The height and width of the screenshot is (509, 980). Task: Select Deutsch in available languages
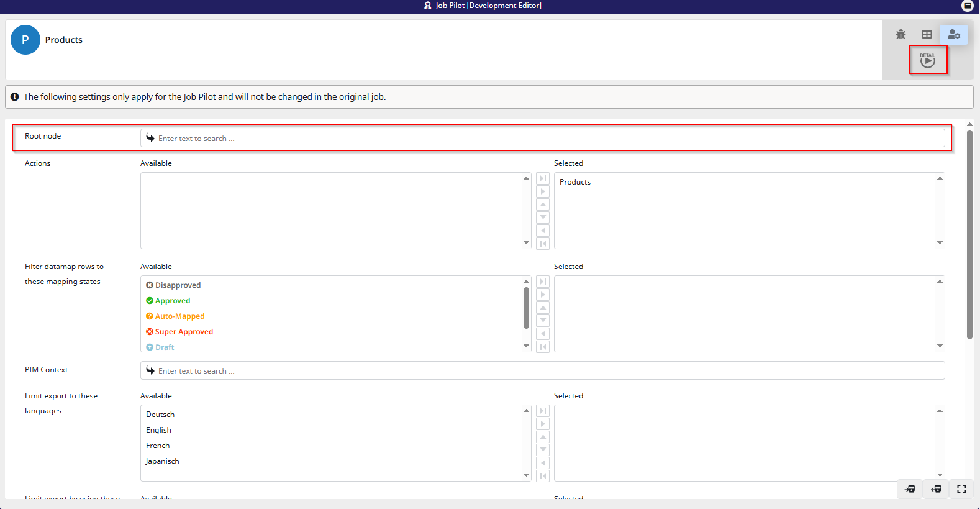[160, 415]
